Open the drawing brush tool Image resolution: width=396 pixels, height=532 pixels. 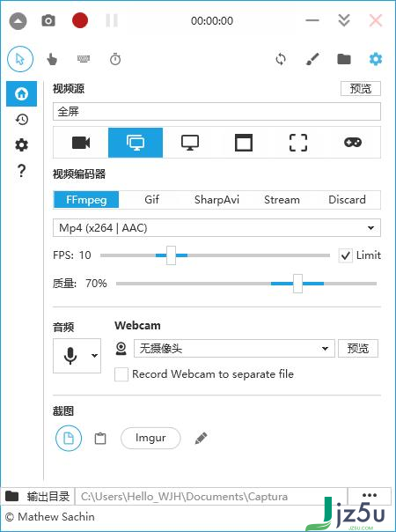pos(312,59)
